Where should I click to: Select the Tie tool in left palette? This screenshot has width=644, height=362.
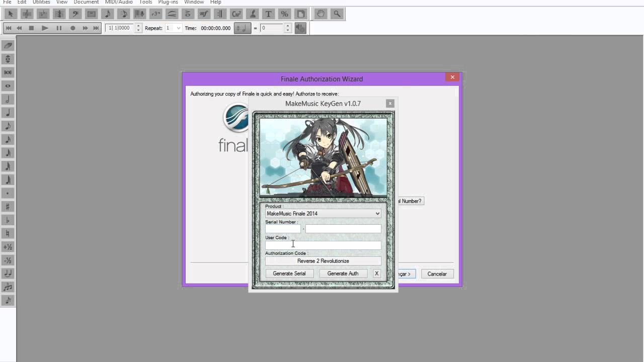[8, 274]
